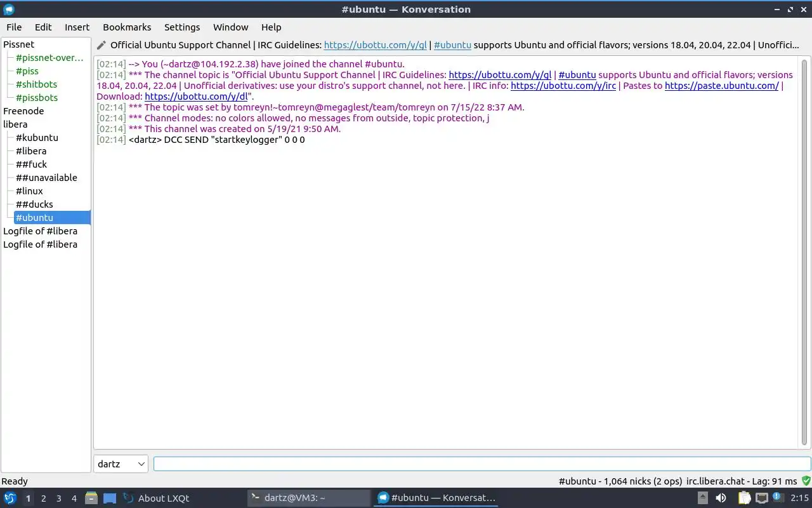Open ubottu.com/y/gl link in topic bar
This screenshot has height=508, width=812.
pos(375,45)
